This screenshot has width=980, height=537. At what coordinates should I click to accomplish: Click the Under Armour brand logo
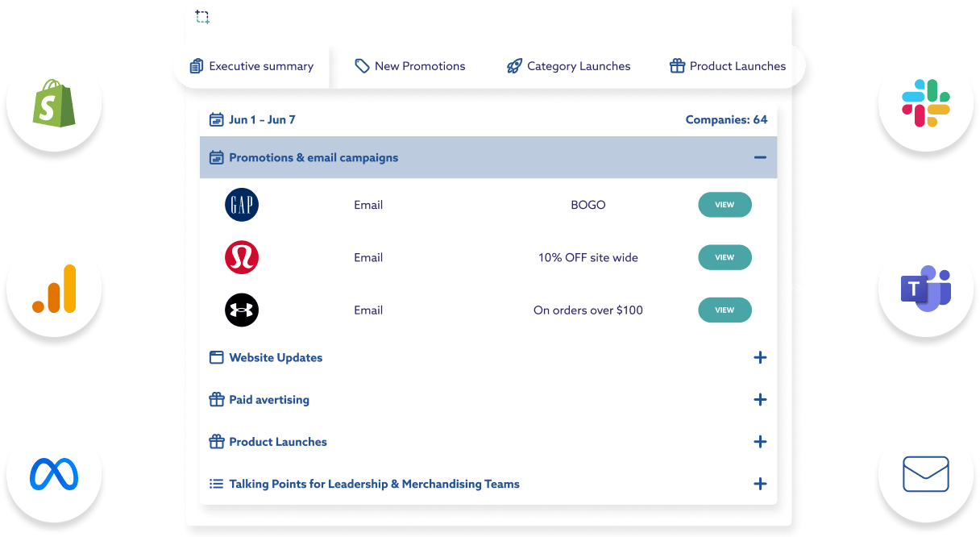pyautogui.click(x=242, y=310)
